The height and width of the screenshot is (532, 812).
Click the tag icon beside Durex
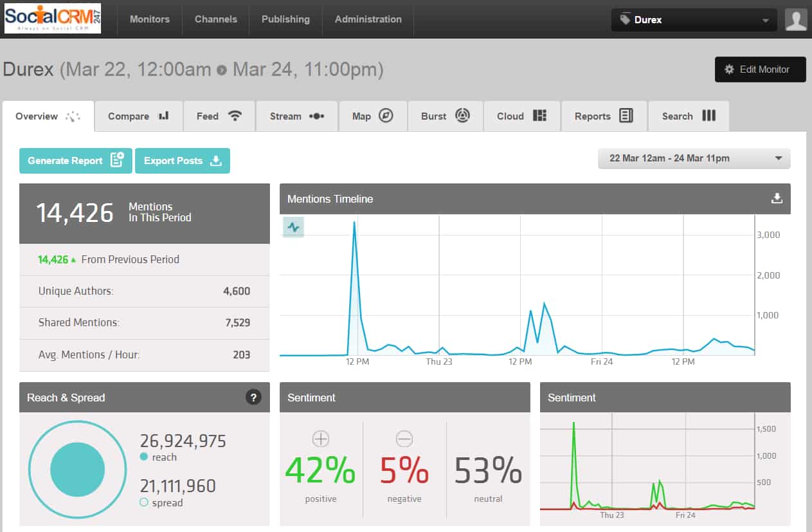[625, 19]
